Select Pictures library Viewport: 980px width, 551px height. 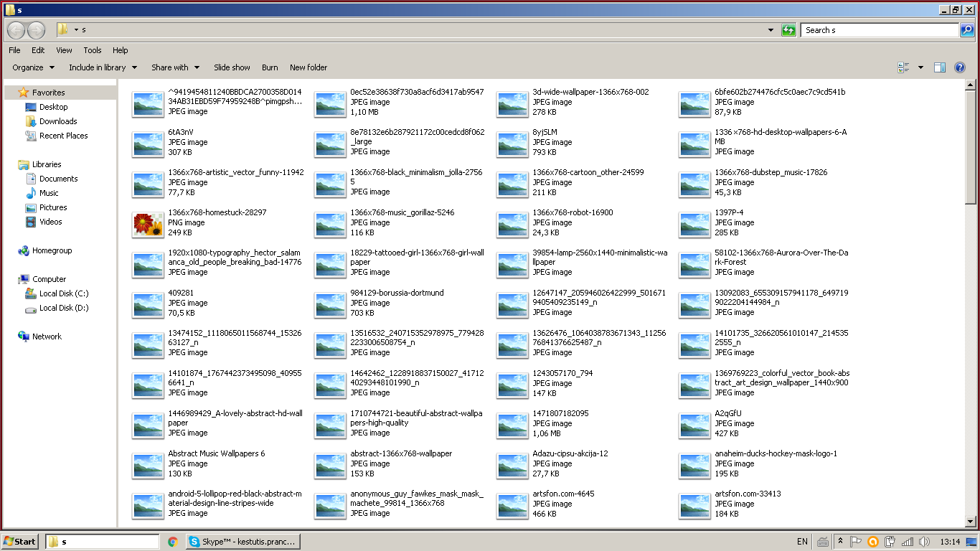coord(53,207)
